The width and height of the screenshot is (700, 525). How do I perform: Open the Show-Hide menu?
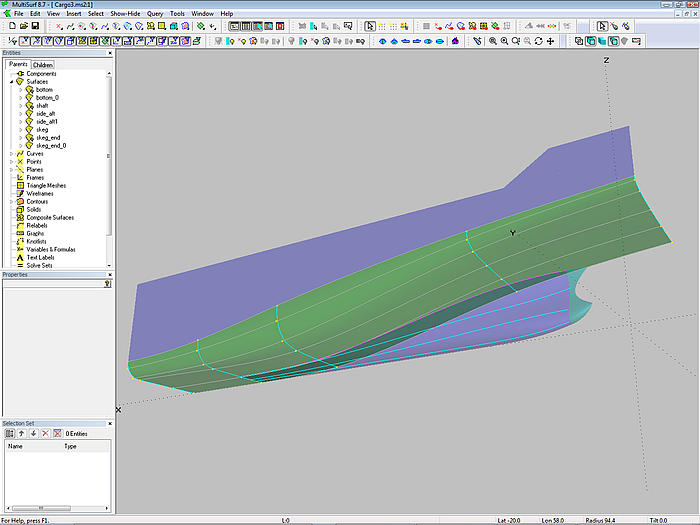tap(124, 14)
